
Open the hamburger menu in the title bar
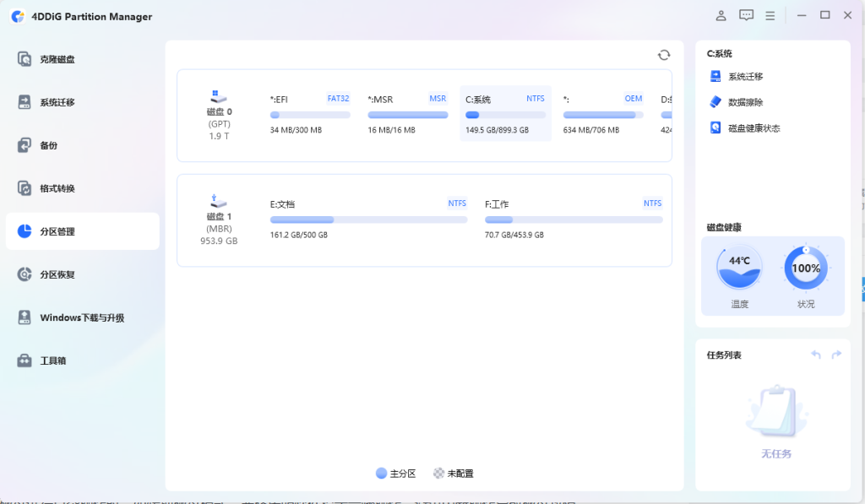tap(770, 14)
